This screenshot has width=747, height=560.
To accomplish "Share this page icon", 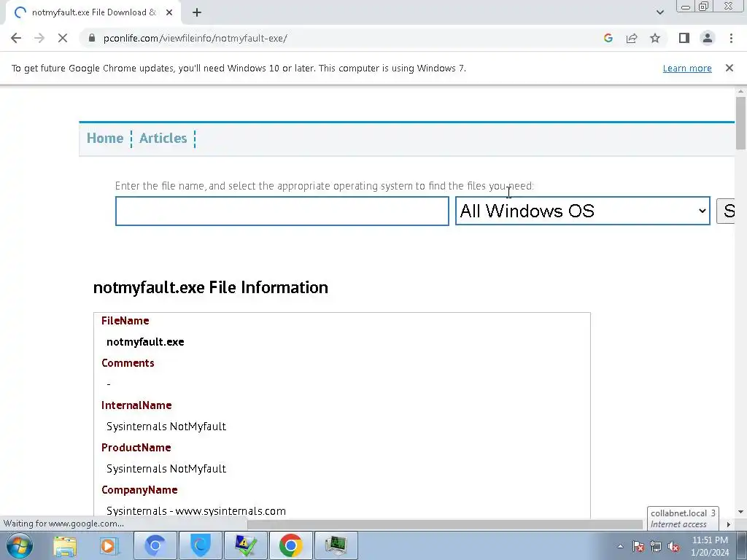I will [x=632, y=38].
